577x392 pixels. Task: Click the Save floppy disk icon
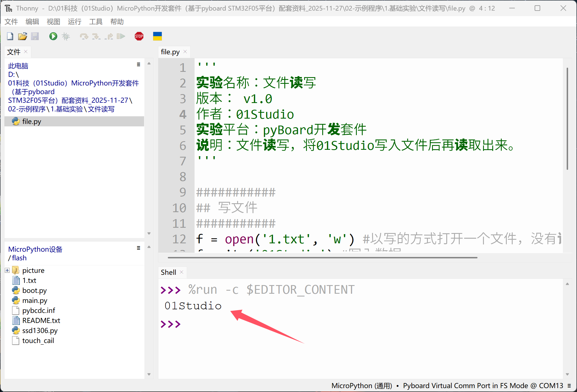[x=35, y=36]
